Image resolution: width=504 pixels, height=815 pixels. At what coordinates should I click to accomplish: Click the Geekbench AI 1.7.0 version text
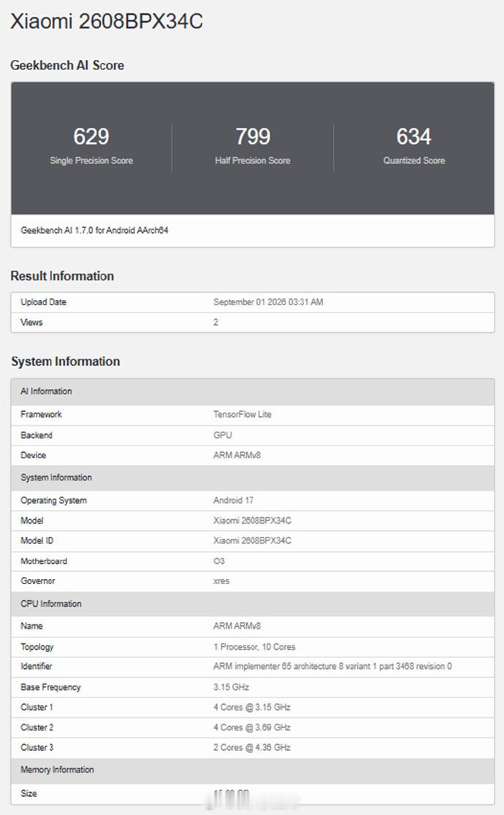94,230
